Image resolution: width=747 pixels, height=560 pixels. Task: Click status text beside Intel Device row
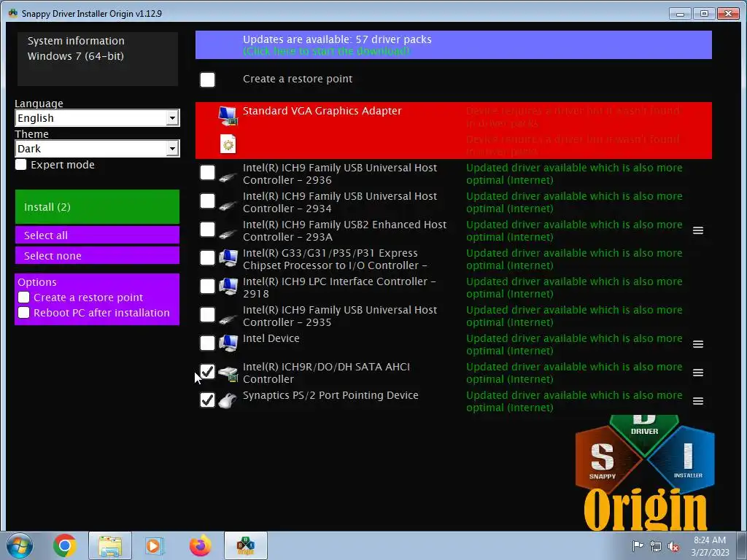[574, 344]
